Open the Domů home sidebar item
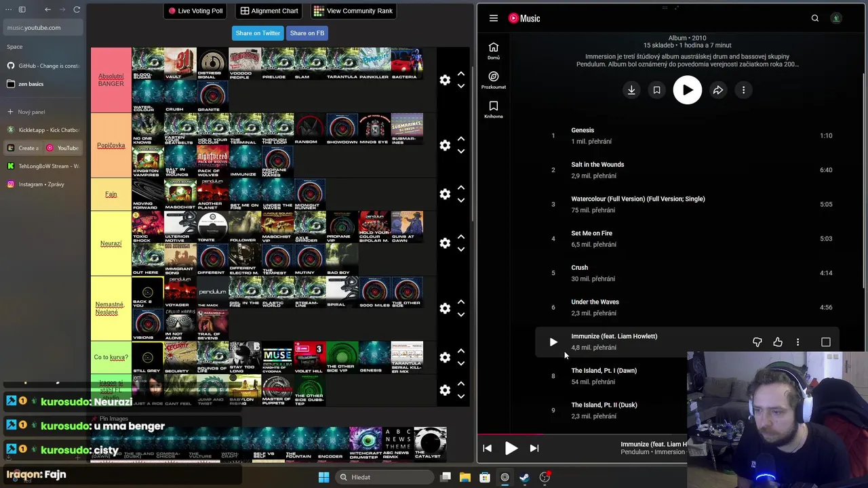 pyautogui.click(x=494, y=51)
